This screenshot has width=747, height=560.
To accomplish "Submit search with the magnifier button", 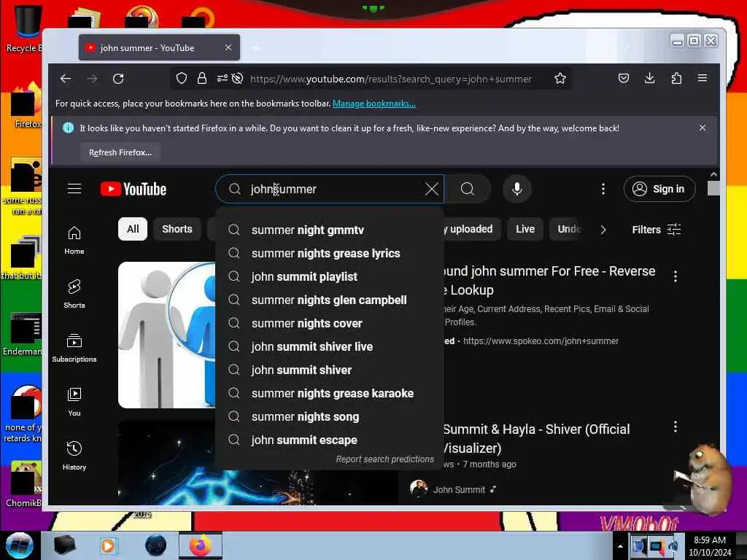I will [x=468, y=189].
